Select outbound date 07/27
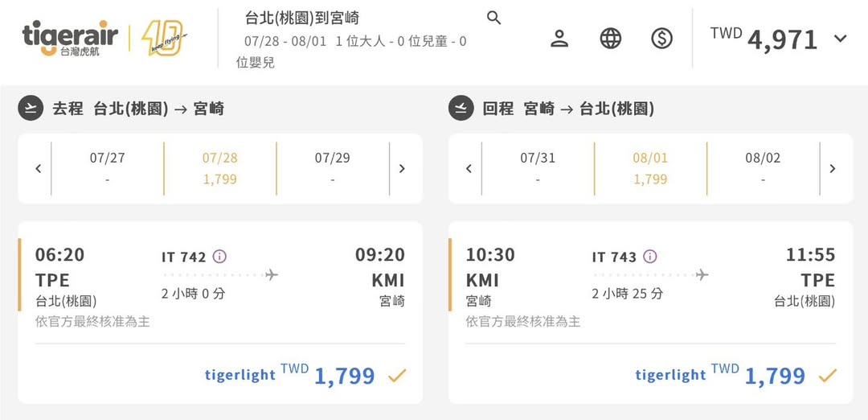This screenshot has height=420, width=868. (x=107, y=168)
